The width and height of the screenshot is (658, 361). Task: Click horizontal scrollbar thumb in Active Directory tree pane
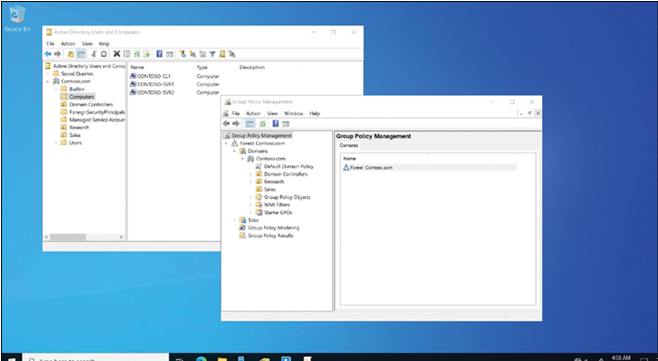pyautogui.click(x=68, y=237)
